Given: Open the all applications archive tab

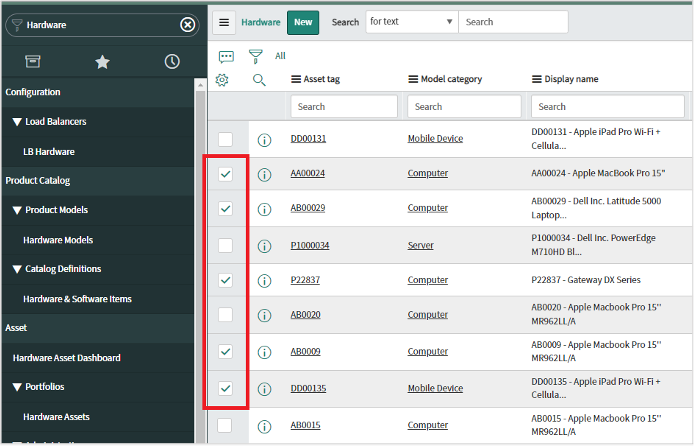Looking at the screenshot, I should pyautogui.click(x=33, y=62).
